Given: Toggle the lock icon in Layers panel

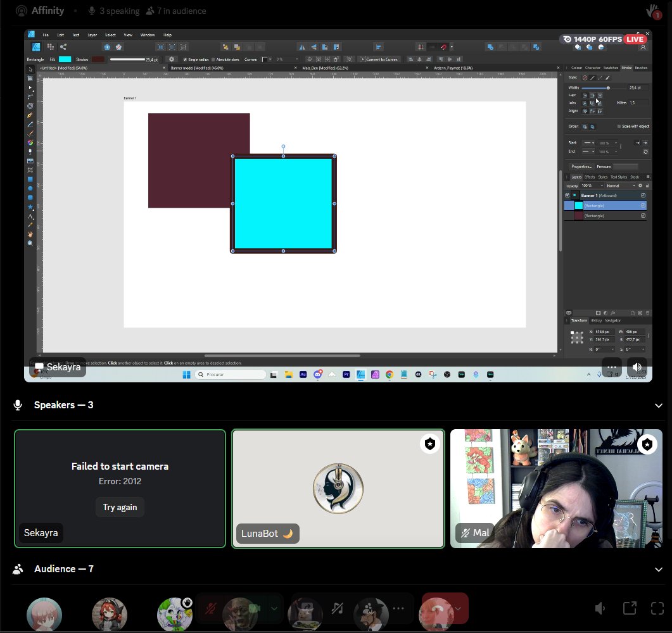Looking at the screenshot, I should tap(647, 185).
